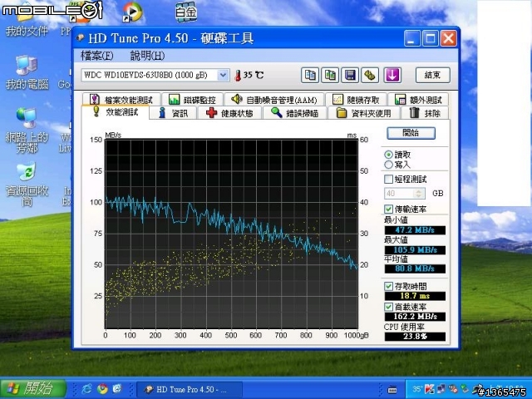Click the 最小值 47.2 MB/s value
Screen dimensions: 532x399
[x=415, y=230]
